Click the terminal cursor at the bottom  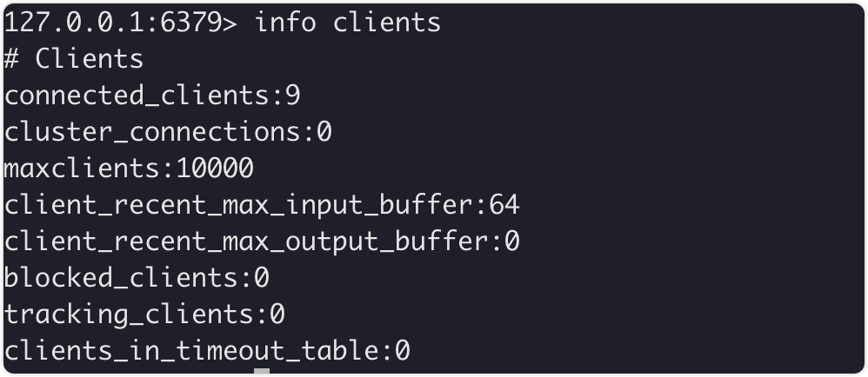point(262,371)
